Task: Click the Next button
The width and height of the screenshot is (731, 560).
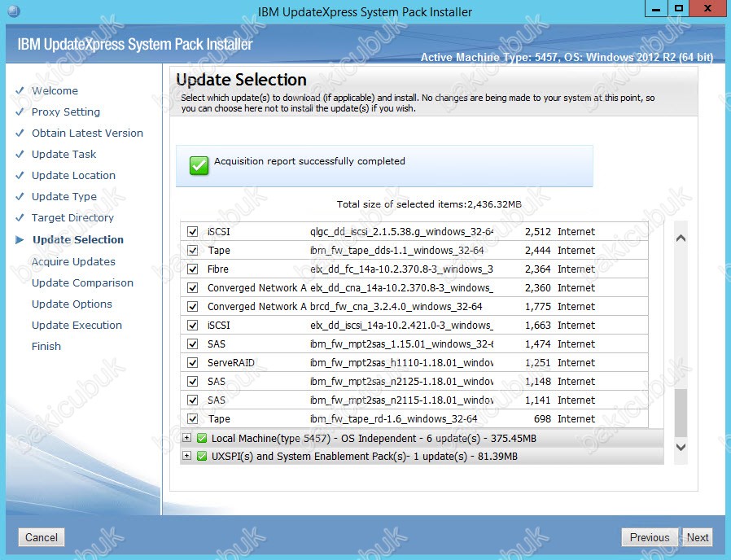Action: [x=698, y=537]
